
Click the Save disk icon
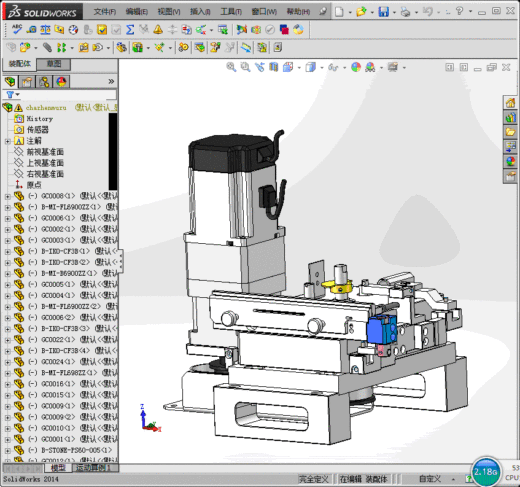(383, 12)
